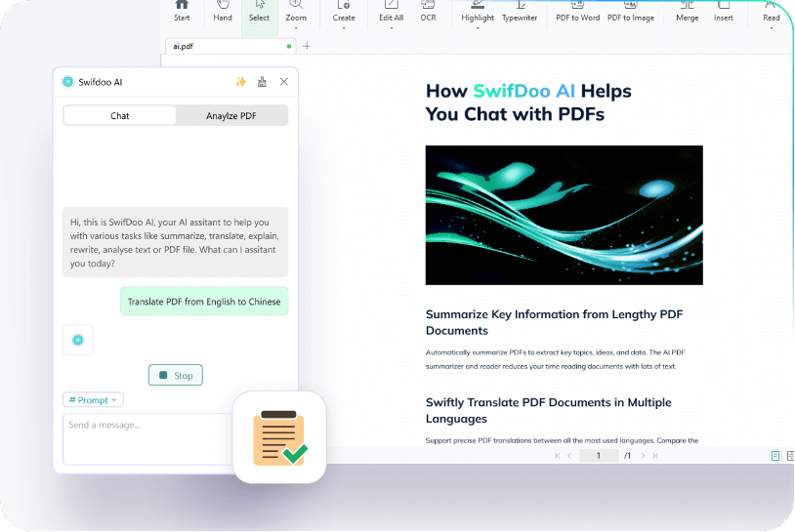Switch to the Chat tab
795x532 pixels.
[120, 115]
